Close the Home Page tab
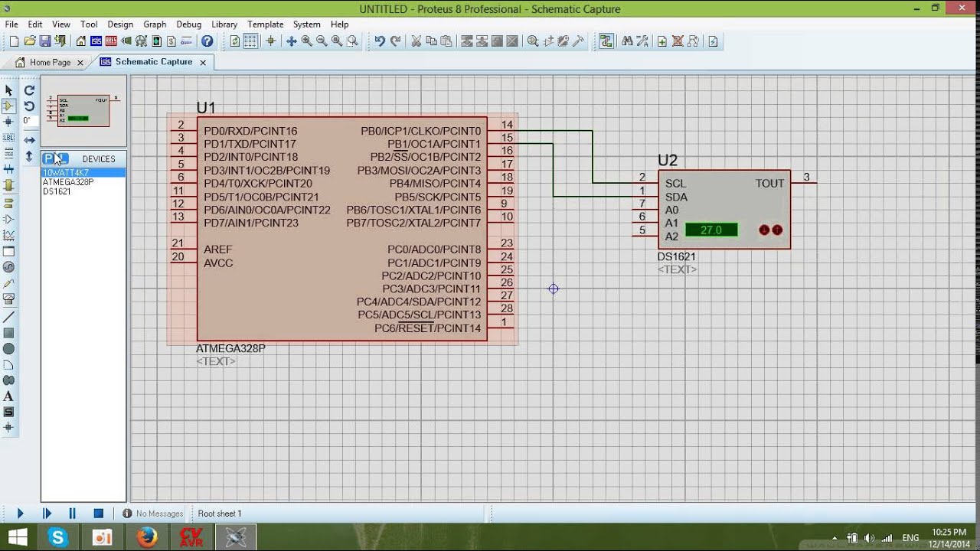The image size is (980, 551). [80, 63]
